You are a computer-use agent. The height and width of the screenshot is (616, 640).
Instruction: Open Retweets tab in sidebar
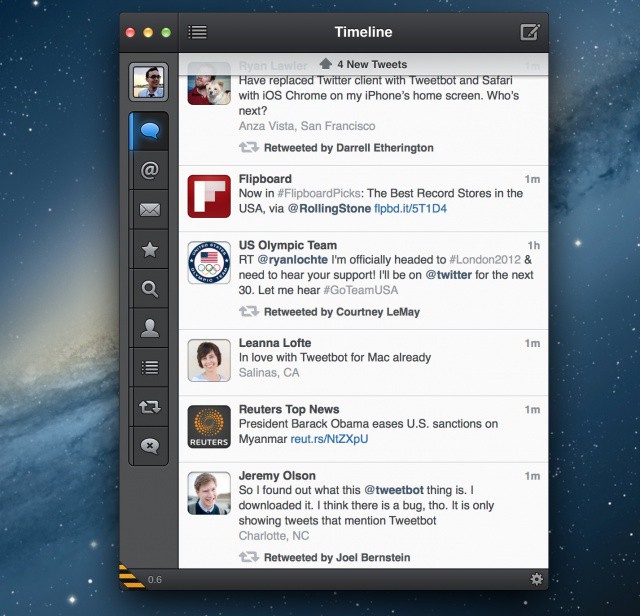pos(150,407)
